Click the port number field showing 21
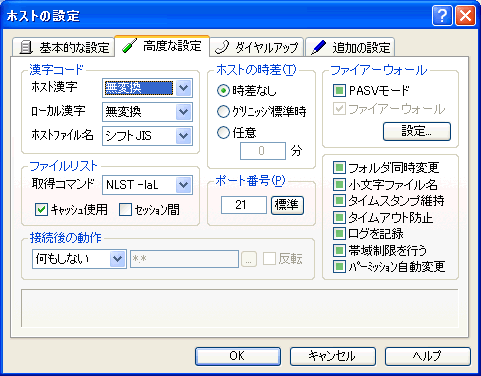The height and width of the screenshot is (376, 481). tap(244, 205)
